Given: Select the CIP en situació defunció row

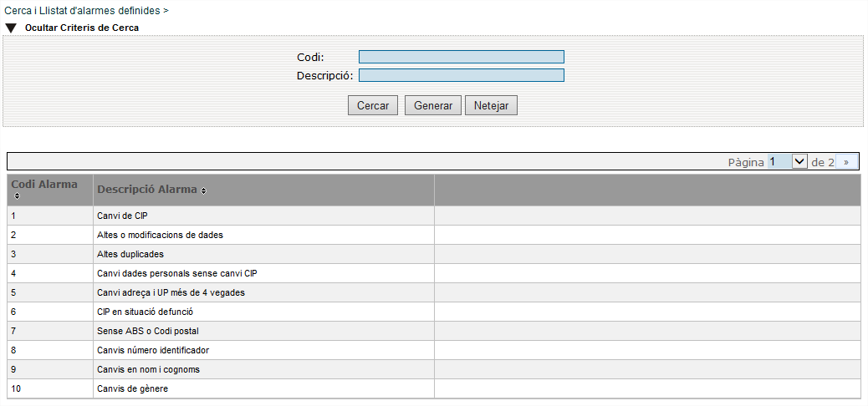Looking at the screenshot, I should (433, 312).
